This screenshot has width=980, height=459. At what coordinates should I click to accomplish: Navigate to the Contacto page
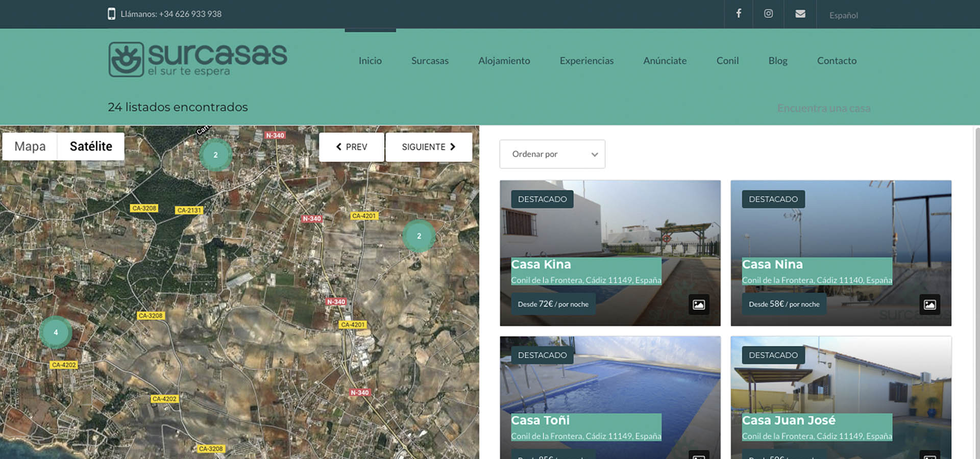click(x=837, y=61)
